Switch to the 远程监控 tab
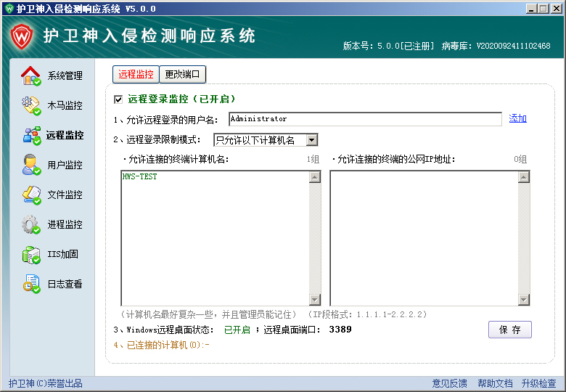566x392 pixels. tap(136, 74)
